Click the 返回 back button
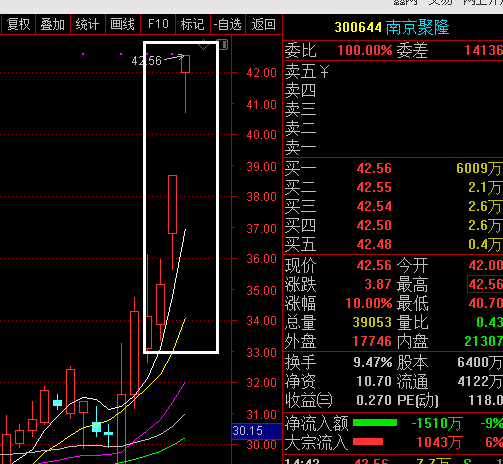503x464 pixels. click(263, 24)
